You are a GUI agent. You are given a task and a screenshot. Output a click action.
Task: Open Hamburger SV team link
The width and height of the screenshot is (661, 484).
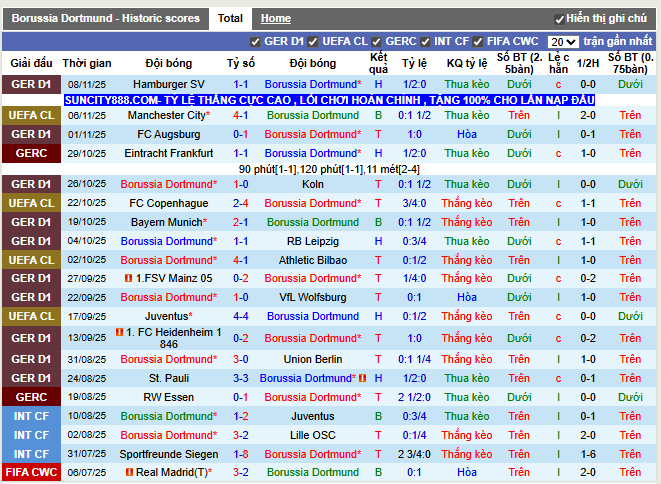click(x=169, y=84)
